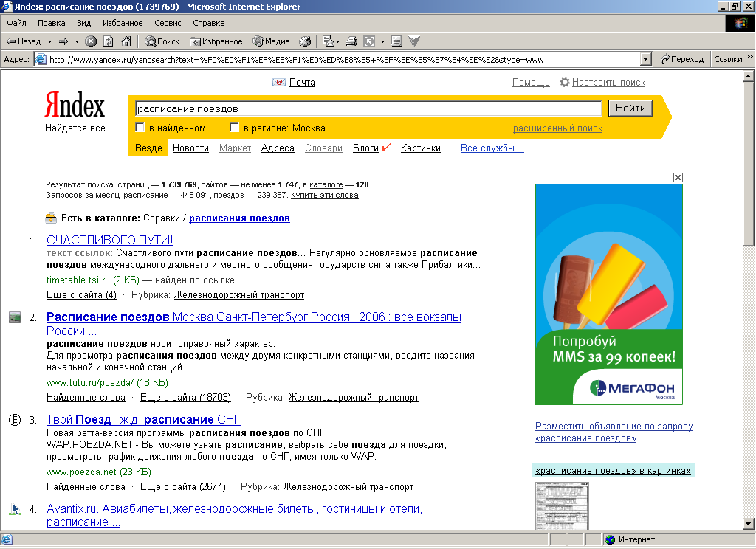Open the History toolbar icon
756x549 pixels.
coord(305,41)
